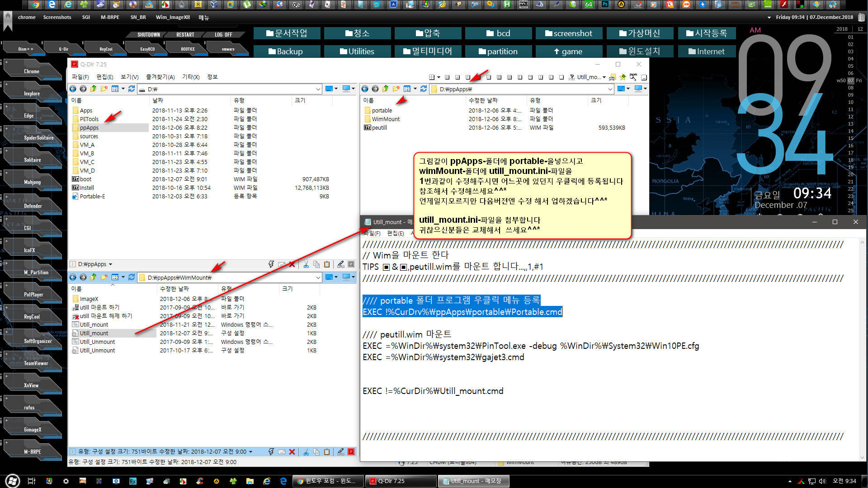Click the Copy icon in bottom status bar
The width and height of the screenshot is (868, 488).
[316, 451]
